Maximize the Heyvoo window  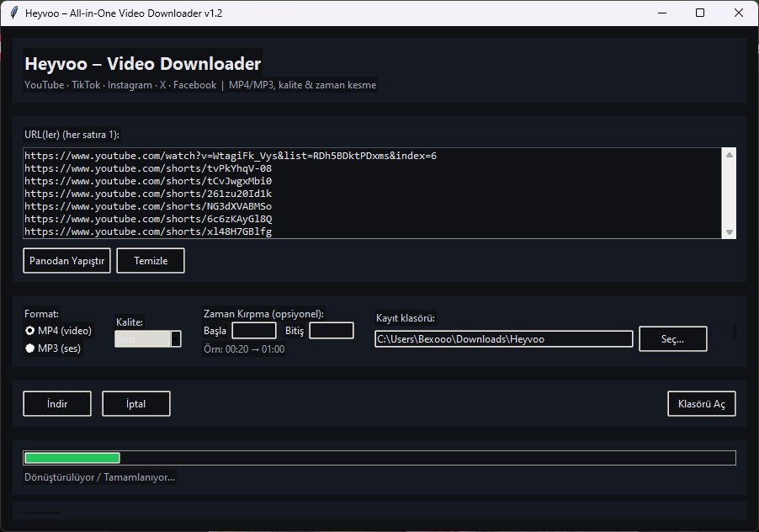pos(700,13)
